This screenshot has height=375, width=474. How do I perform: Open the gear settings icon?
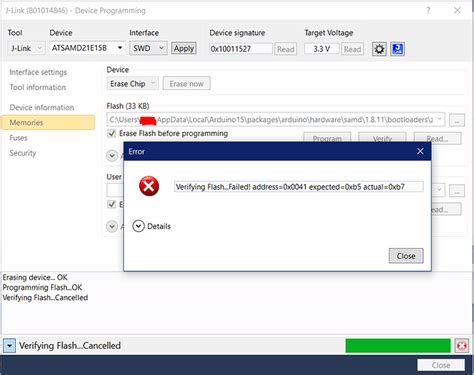click(x=379, y=49)
